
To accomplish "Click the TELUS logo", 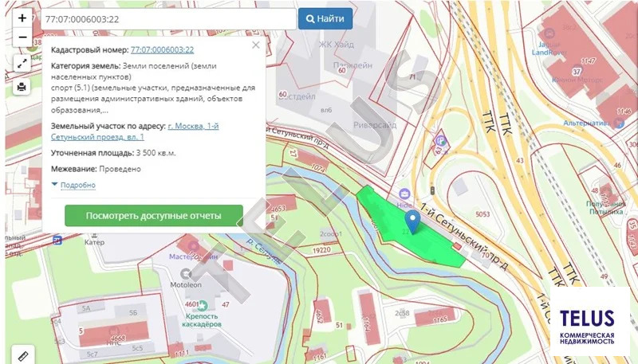I will pyautogui.click(x=586, y=321).
